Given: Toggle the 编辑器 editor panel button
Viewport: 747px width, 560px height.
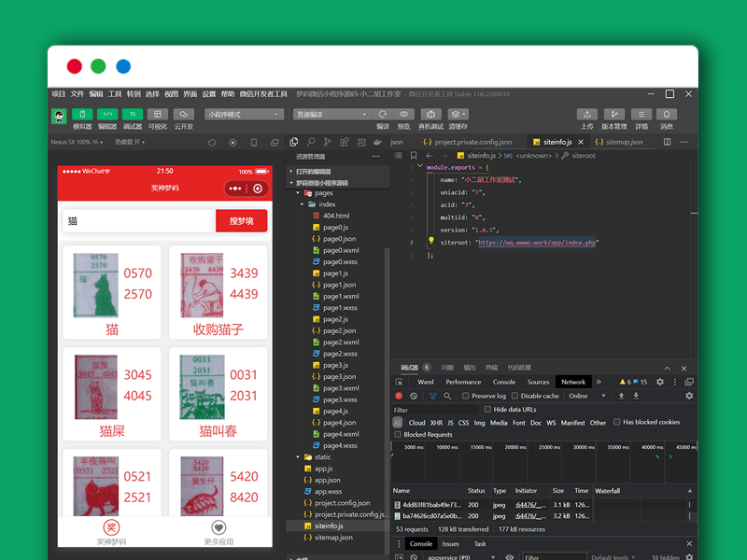Looking at the screenshot, I should (x=107, y=115).
